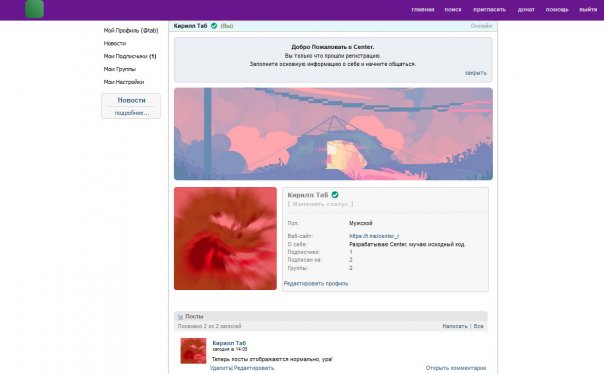604x374 pixels.
Task: Click Редактировать under the post
Action: click(x=254, y=368)
